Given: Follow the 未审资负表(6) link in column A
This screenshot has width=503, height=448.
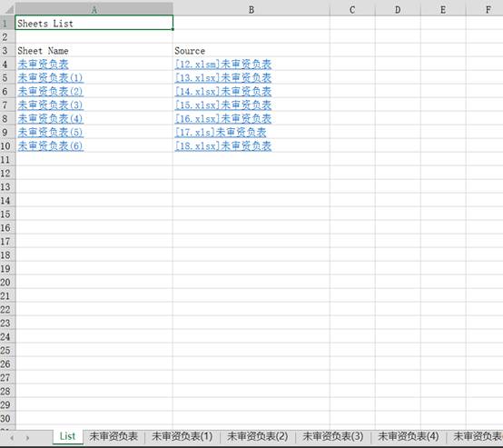Looking at the screenshot, I should (x=50, y=145).
